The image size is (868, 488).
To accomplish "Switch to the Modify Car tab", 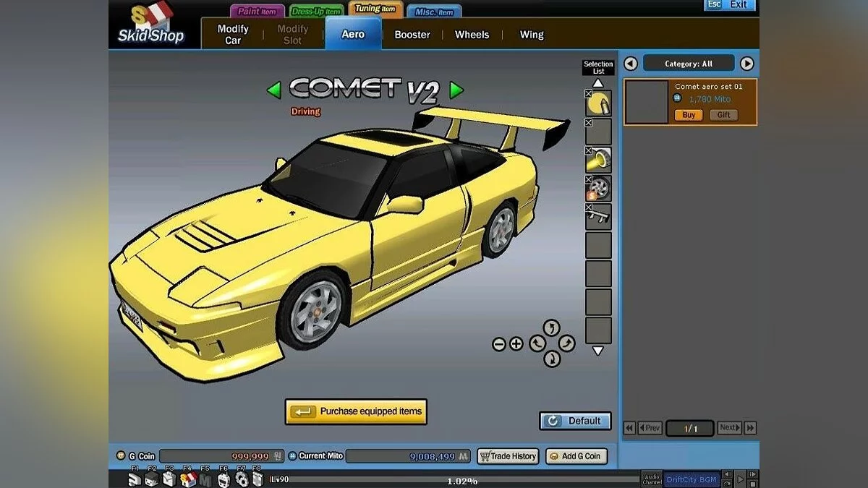I will pos(233,34).
